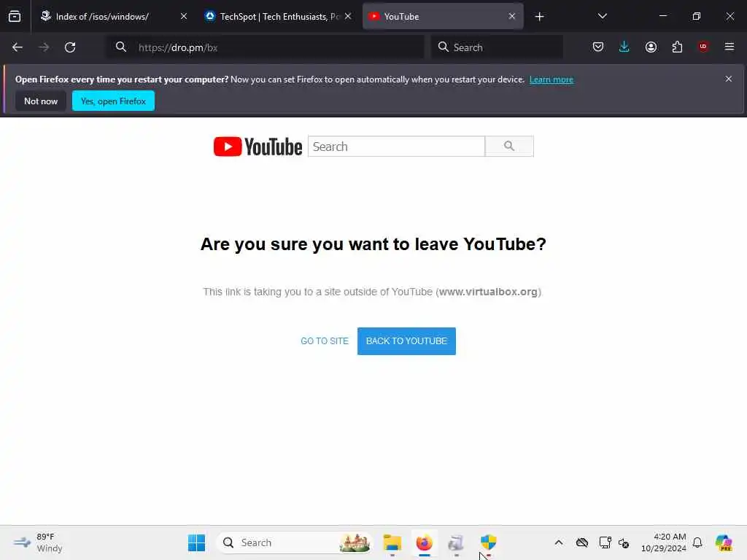Open the clock showing 4:20 AM
This screenshot has height=560, width=747.
[x=664, y=542]
